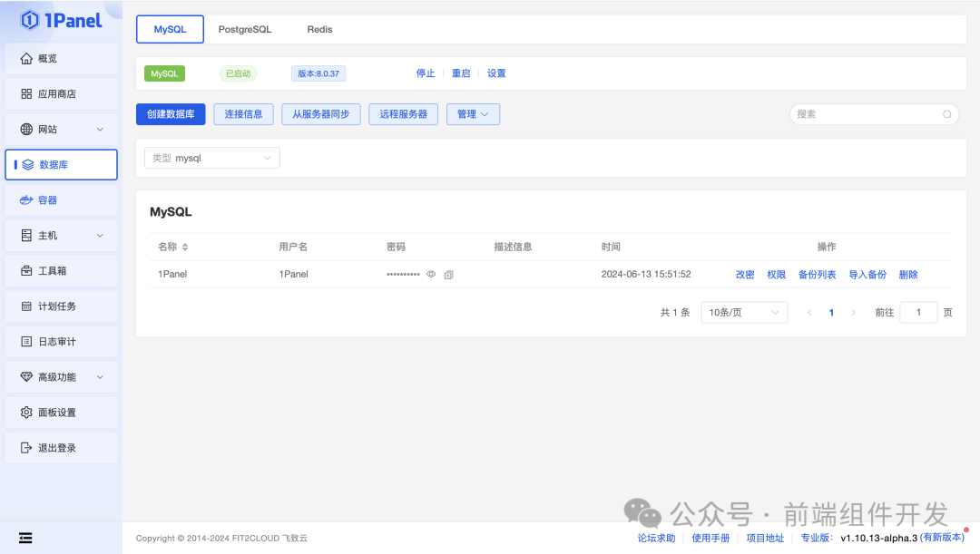Toggle sorting on the 名称 column
This screenshot has height=554, width=980.
point(176,246)
